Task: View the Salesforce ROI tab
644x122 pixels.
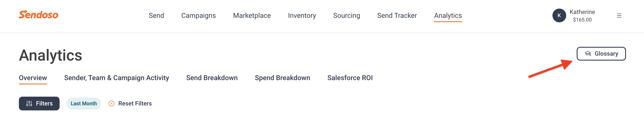Action: (350, 78)
